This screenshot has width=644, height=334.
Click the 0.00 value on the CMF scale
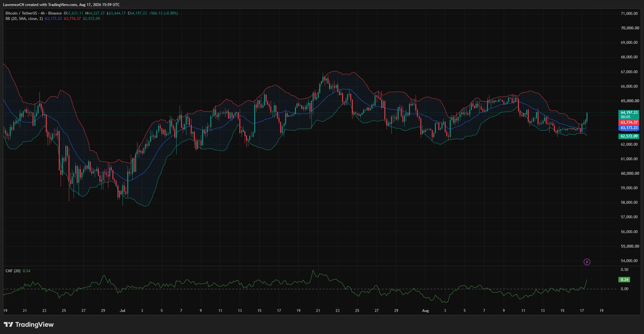pyautogui.click(x=624, y=289)
